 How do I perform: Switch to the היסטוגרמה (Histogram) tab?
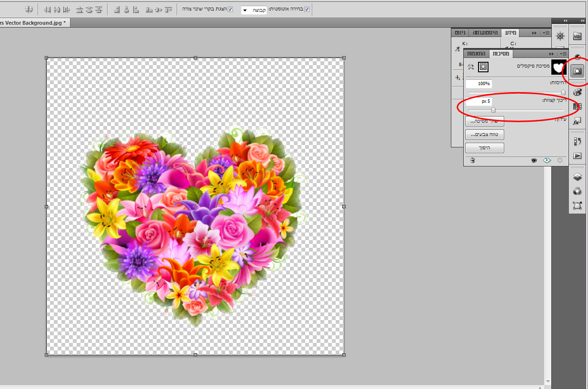pyautogui.click(x=485, y=32)
